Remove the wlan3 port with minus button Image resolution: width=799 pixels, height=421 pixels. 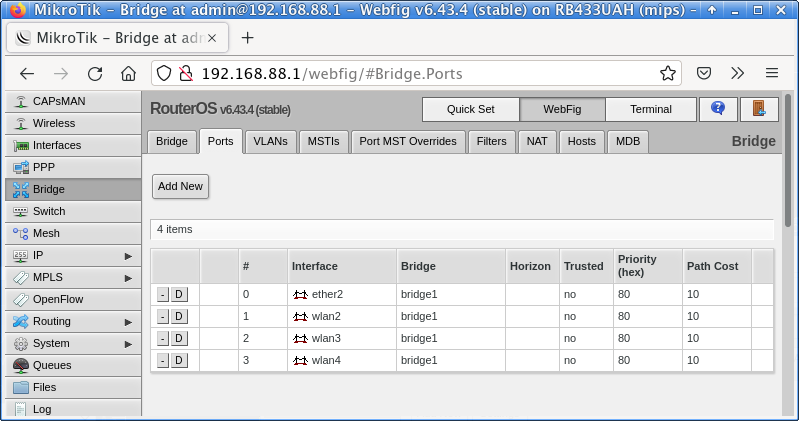tap(163, 338)
